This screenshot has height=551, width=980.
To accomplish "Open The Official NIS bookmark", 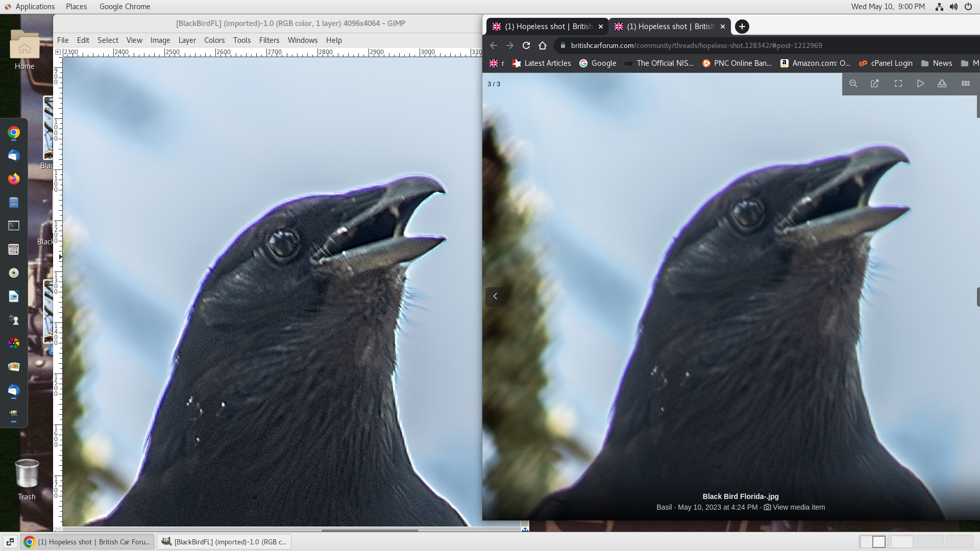I will [659, 63].
